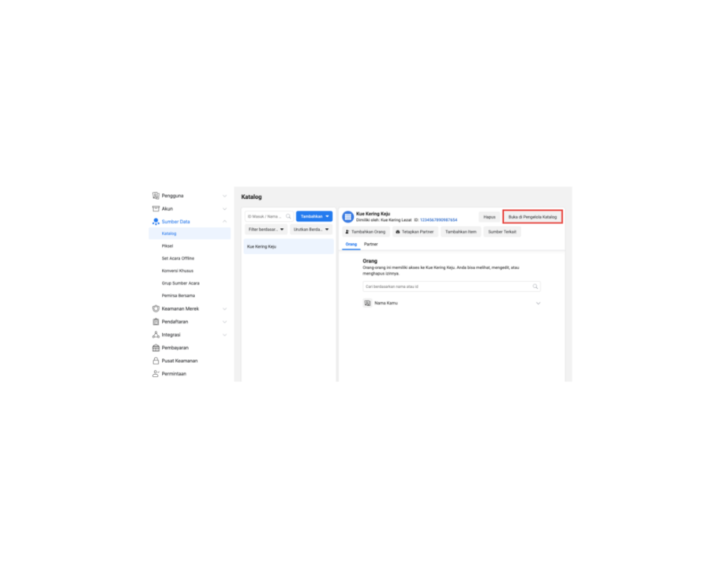Click the Pusat Keamanan lock icon
The width and height of the screenshot is (728, 569).
(x=156, y=361)
